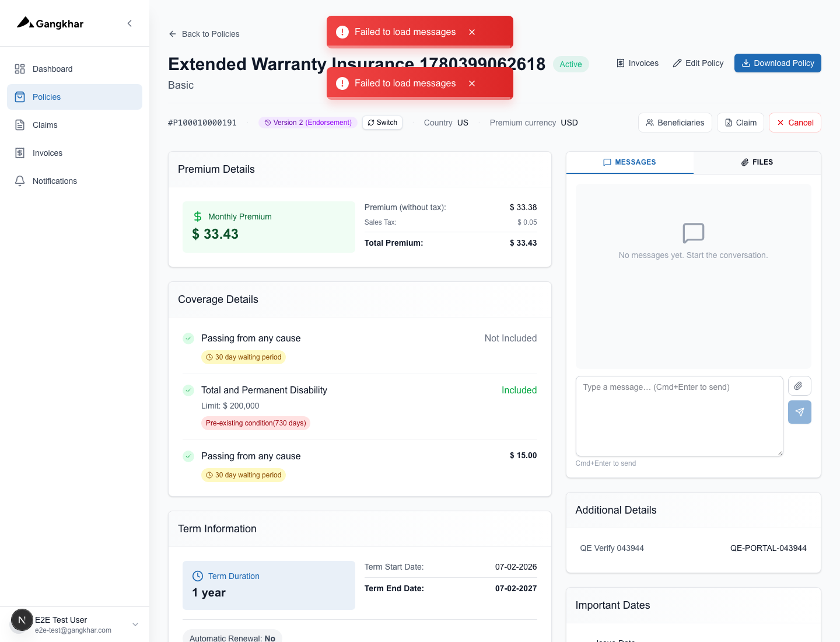The width and height of the screenshot is (840, 642).
Task: Click the Download Policy button
Action: tap(778, 63)
